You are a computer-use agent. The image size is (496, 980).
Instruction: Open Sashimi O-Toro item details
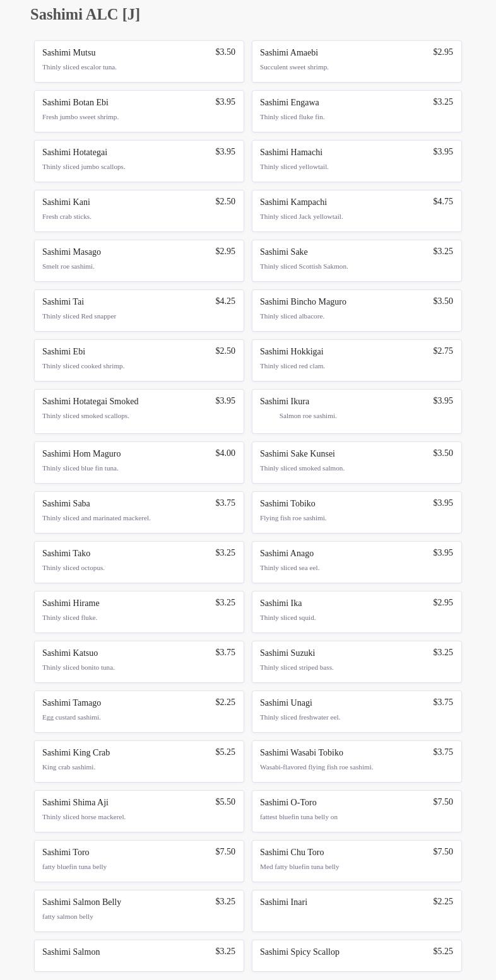tap(357, 811)
